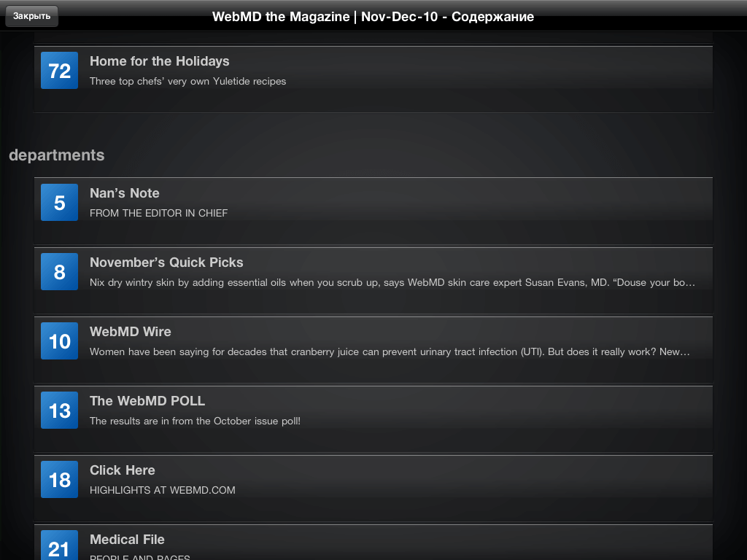The image size is (747, 560).
Task: Select 'FROM THE EDITOR IN CHIEF' subtitle
Action: [158, 214]
